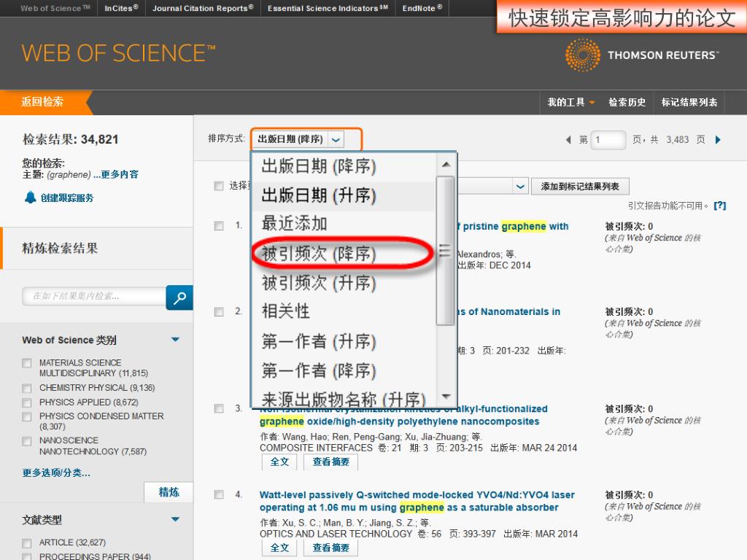Click the page number input field
Viewport: 747px width, 560px height.
tap(608, 140)
